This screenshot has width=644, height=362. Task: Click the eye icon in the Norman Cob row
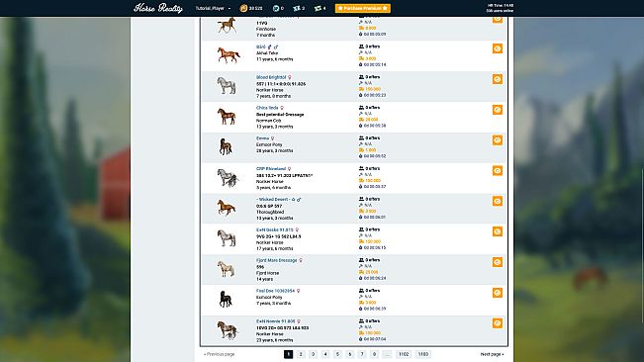point(498,110)
